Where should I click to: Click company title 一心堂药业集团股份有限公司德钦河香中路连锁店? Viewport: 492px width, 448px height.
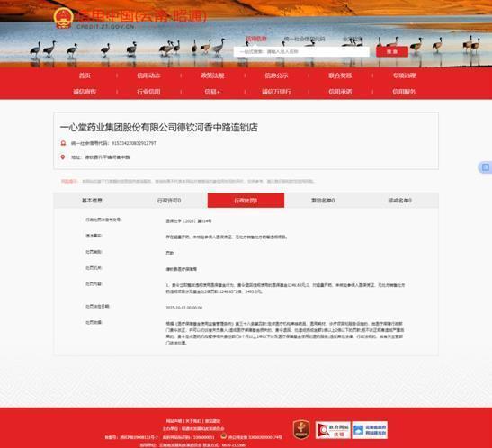(159, 128)
